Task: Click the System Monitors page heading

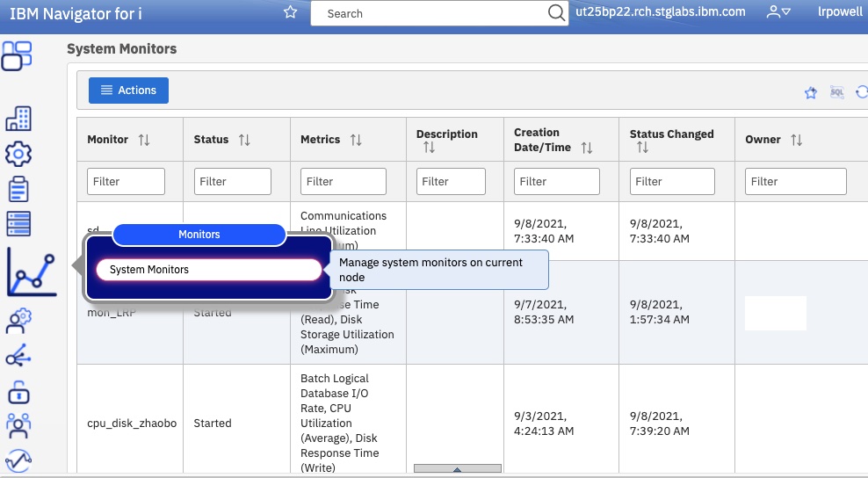Action: pos(122,48)
